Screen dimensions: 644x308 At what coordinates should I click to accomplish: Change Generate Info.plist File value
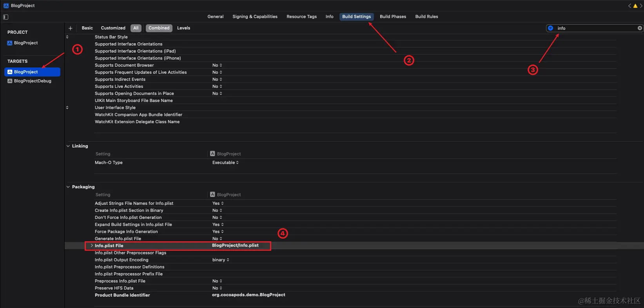tap(217, 239)
